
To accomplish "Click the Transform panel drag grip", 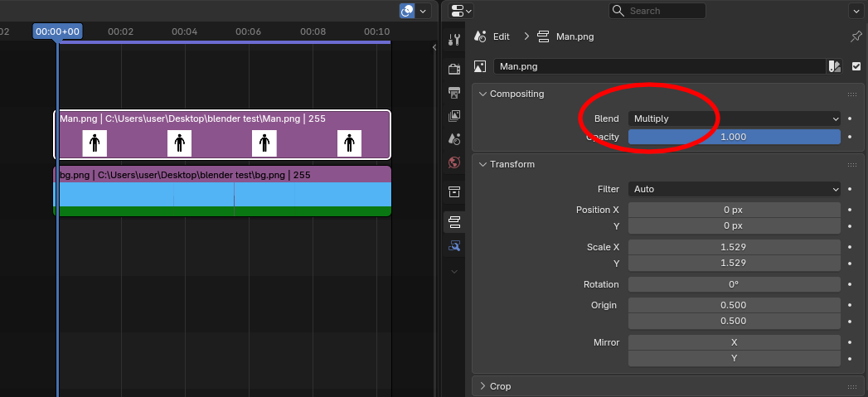I will 852,164.
